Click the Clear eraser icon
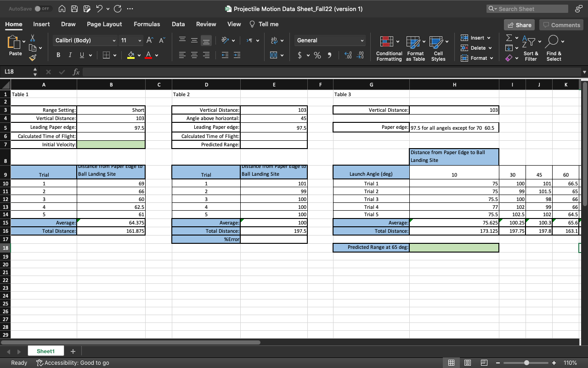588x368 pixels. coord(509,58)
